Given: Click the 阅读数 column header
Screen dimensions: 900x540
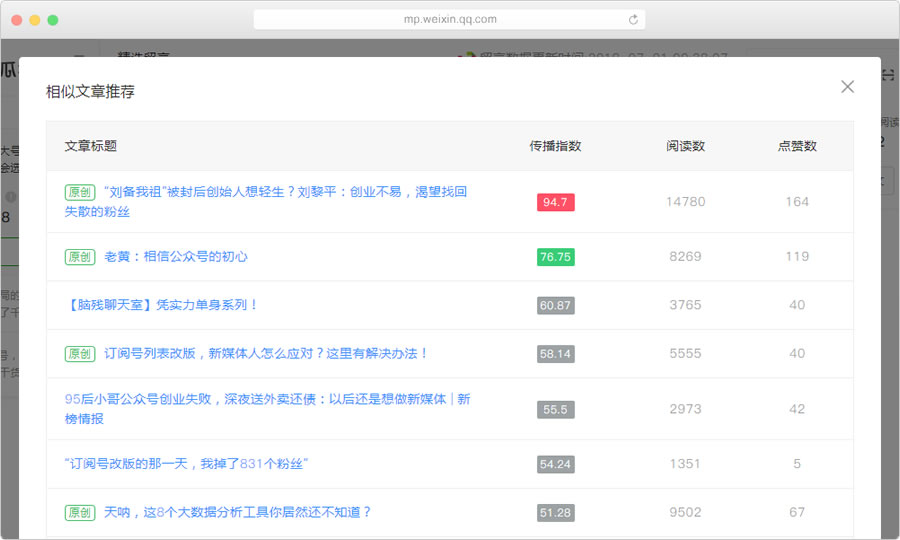Looking at the screenshot, I should [685, 146].
